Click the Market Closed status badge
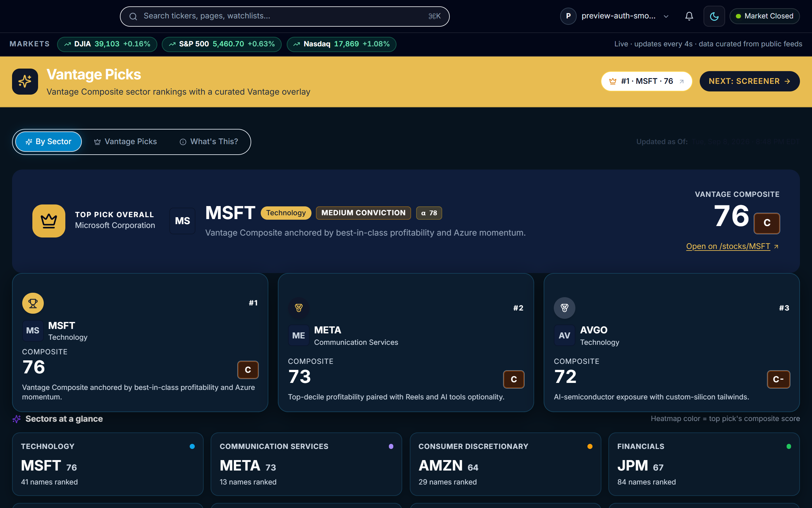This screenshot has height=508, width=812. click(x=764, y=16)
